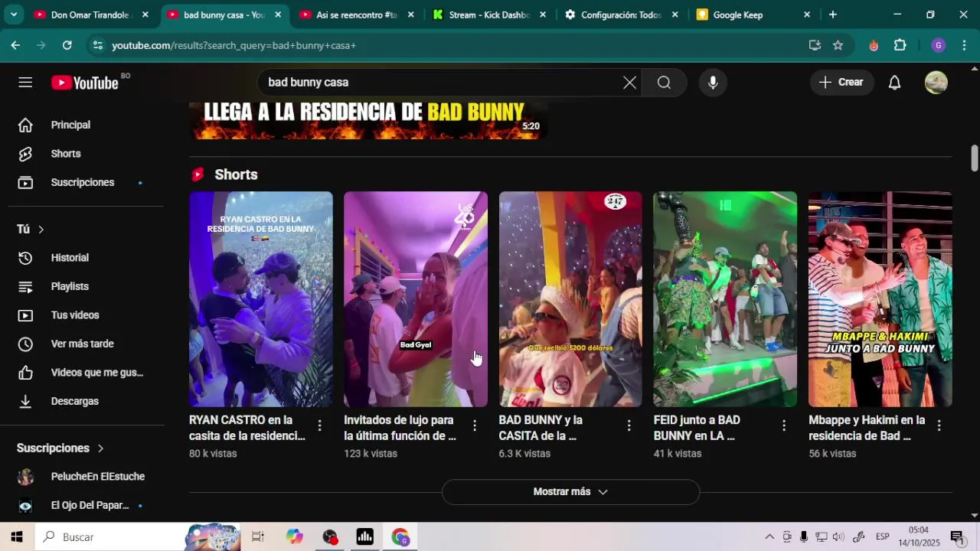
Task: Expand the Tú section
Action: [31, 229]
